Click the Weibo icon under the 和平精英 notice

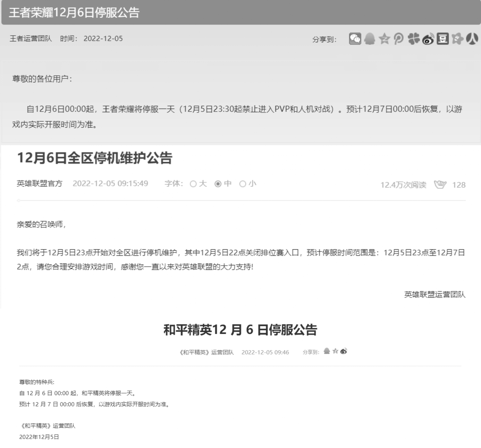(343, 351)
